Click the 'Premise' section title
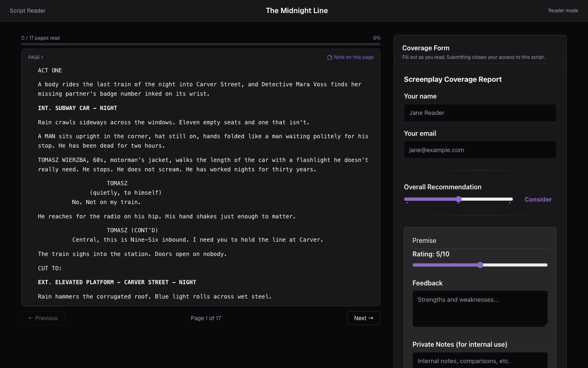The image size is (588, 368). [x=424, y=240]
